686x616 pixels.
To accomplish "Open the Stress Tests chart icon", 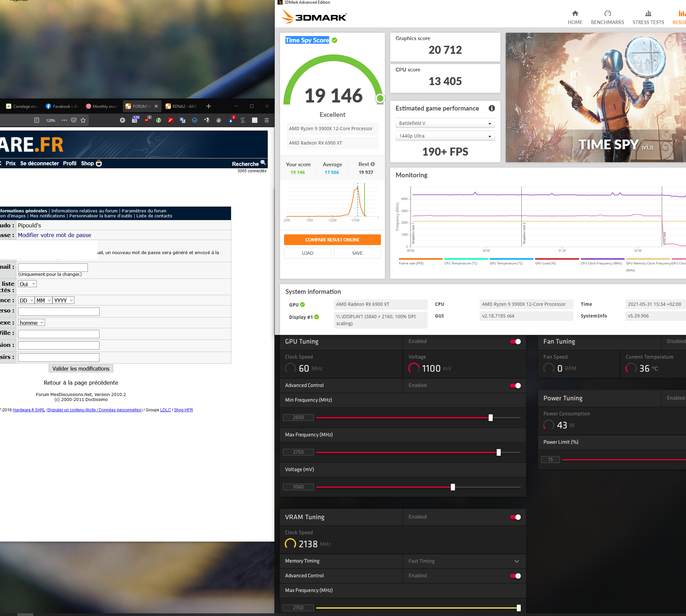I will tap(648, 14).
